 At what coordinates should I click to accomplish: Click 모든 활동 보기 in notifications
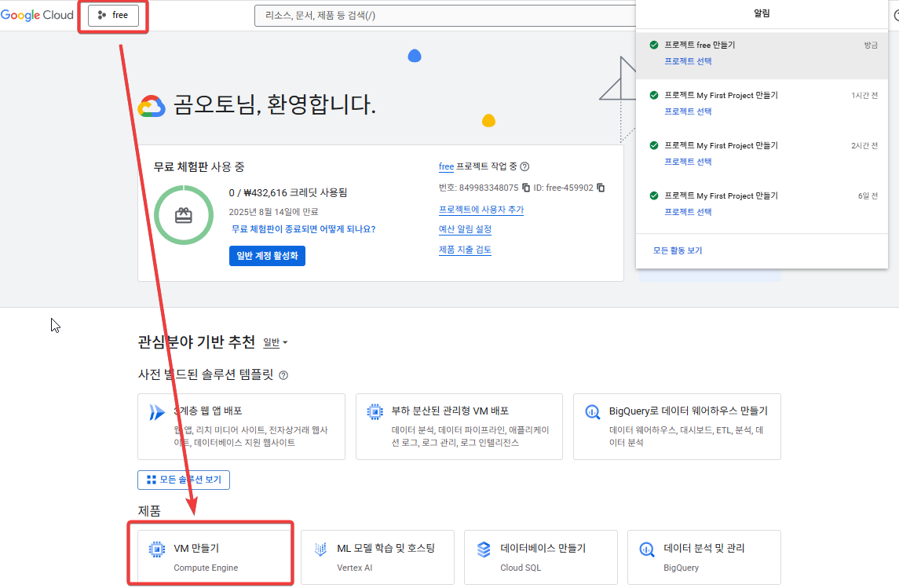(x=678, y=250)
